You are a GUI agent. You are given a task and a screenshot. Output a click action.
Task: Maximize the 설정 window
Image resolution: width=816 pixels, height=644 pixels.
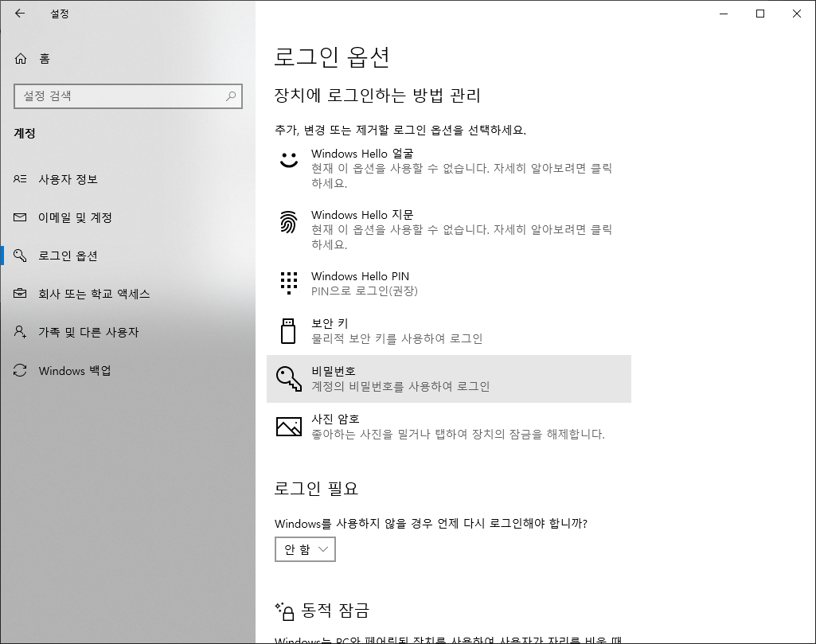[759, 14]
